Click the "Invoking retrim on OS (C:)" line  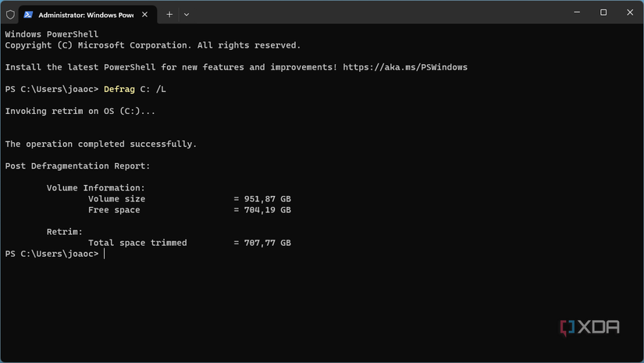[x=80, y=112]
